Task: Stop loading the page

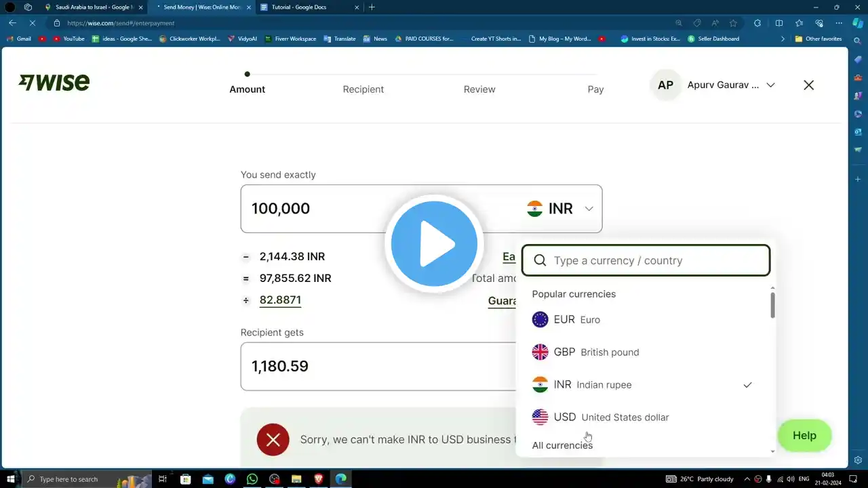Action: click(x=31, y=23)
